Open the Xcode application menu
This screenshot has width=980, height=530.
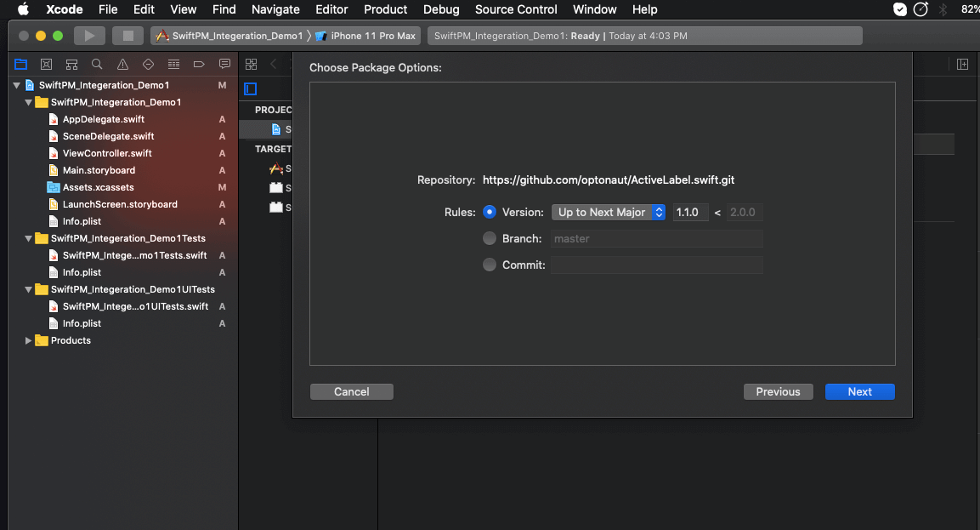65,9
